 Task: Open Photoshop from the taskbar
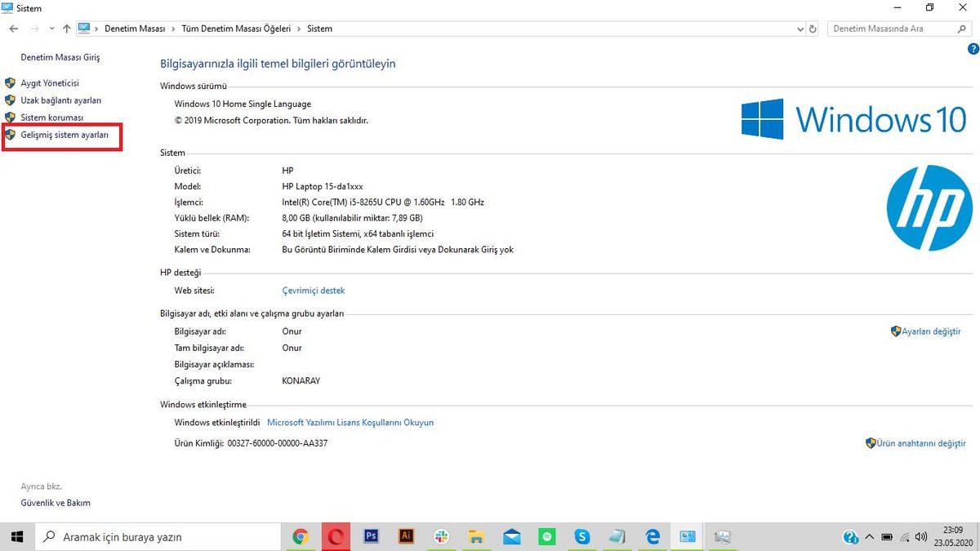coord(371,536)
